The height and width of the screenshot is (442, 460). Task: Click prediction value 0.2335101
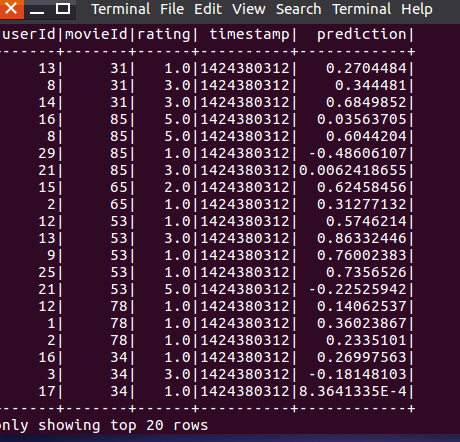(366, 341)
